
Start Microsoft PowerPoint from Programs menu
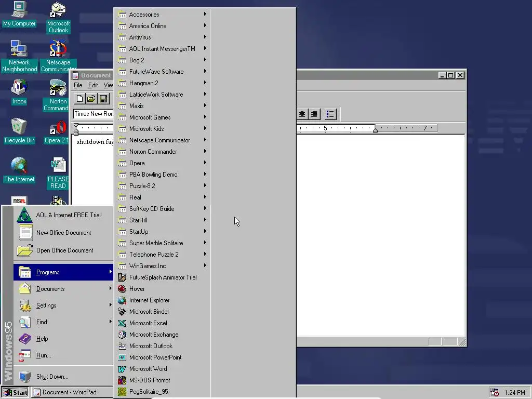(x=162, y=357)
